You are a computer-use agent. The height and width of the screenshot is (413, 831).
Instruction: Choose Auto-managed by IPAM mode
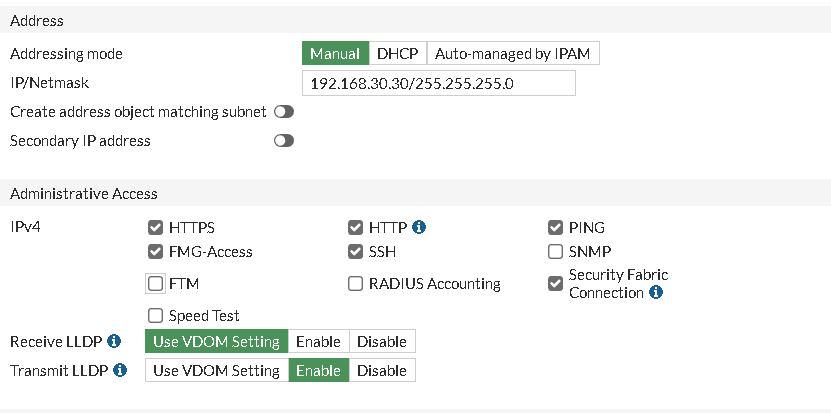513,54
